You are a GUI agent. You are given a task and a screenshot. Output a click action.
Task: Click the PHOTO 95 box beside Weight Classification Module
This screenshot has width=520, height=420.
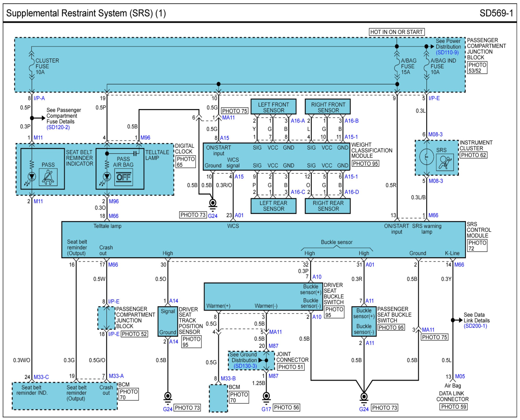[365, 164]
